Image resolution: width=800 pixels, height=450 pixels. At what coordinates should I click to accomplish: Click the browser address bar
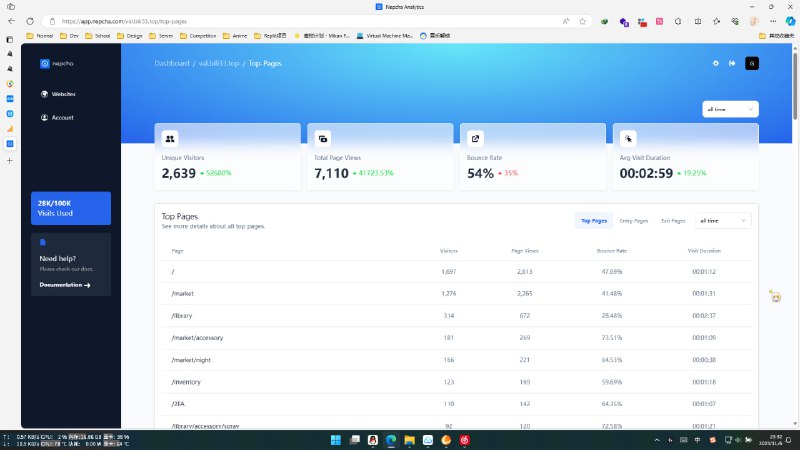tap(300, 20)
